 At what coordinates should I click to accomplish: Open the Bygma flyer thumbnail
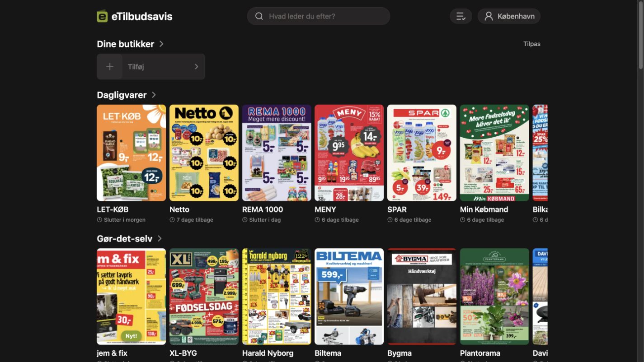pos(422,297)
